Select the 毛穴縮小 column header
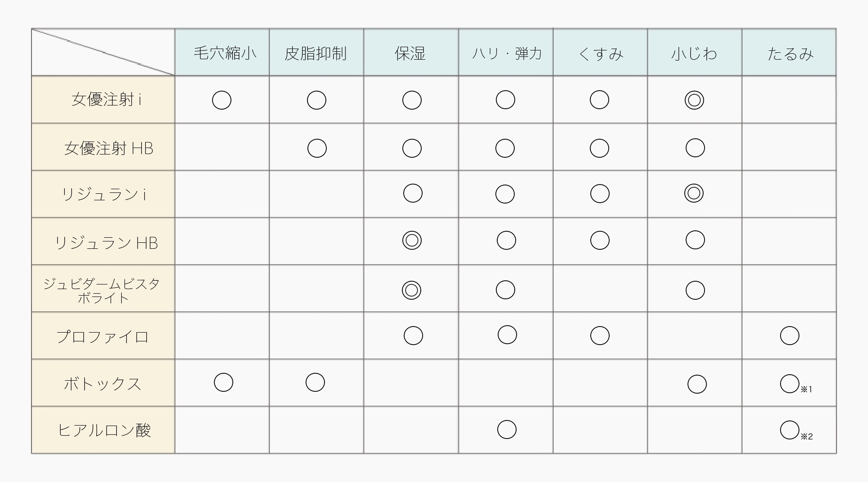Viewport: 868px width, 482px height. pos(222,52)
